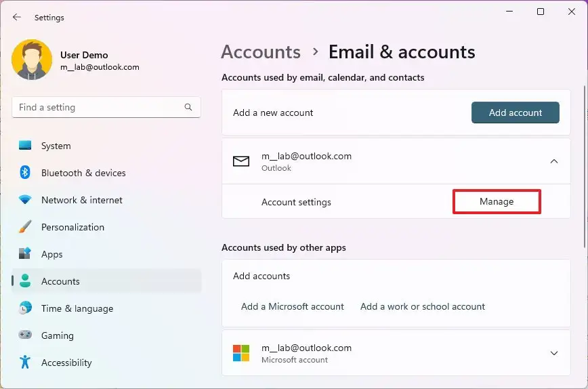Click the 'User Demo' name text
The width and height of the screenshot is (588, 389).
click(x=84, y=55)
